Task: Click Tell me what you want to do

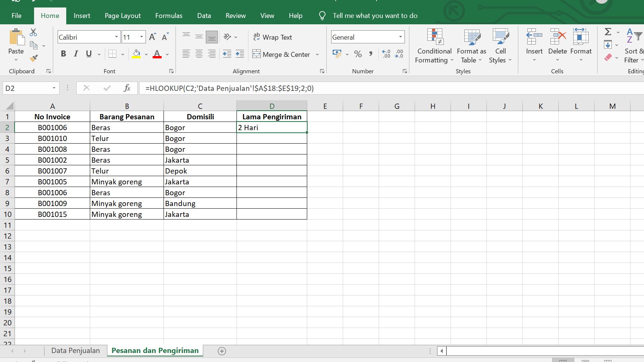Action: (x=375, y=16)
